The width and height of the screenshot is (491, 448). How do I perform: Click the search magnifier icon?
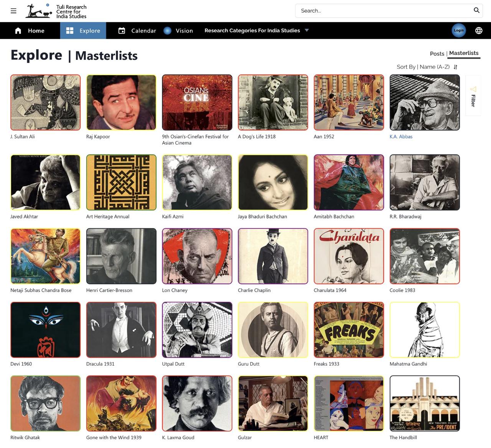pos(476,10)
